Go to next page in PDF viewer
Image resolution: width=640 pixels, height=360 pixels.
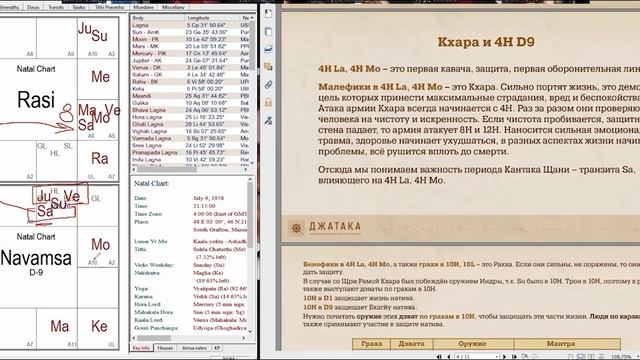tap(504, 357)
